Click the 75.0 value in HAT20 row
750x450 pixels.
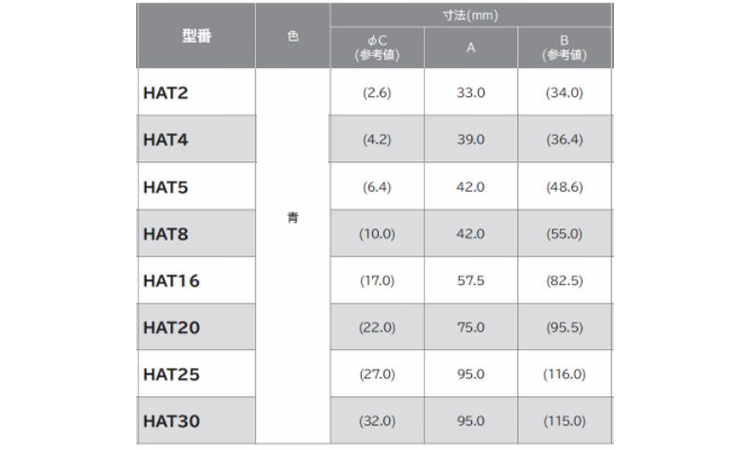471,328
